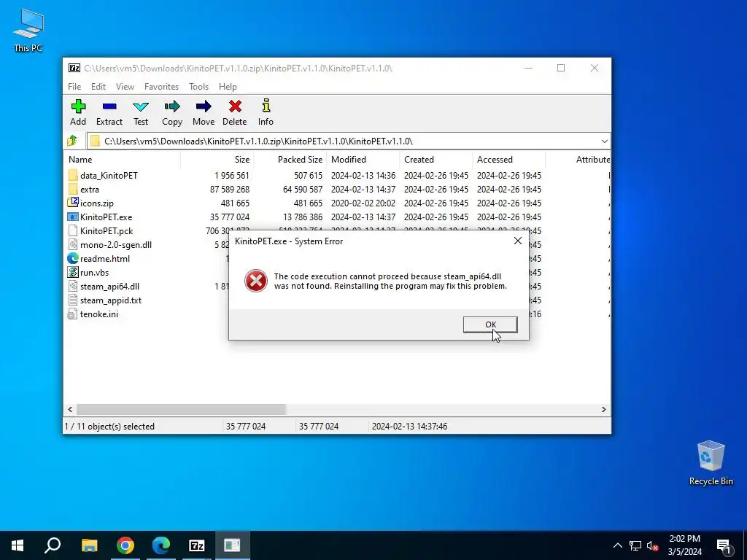Open the File menu
747x560 pixels.
(x=74, y=87)
